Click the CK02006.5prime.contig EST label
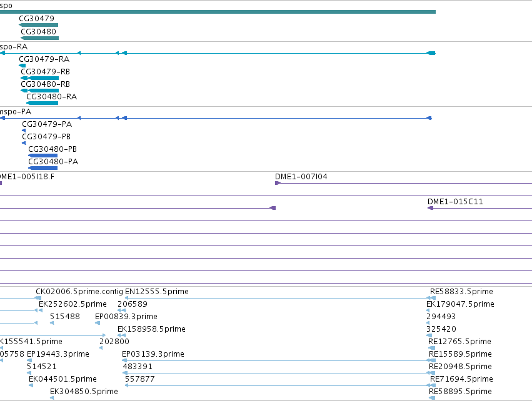The width and height of the screenshot is (532, 401). [79, 292]
